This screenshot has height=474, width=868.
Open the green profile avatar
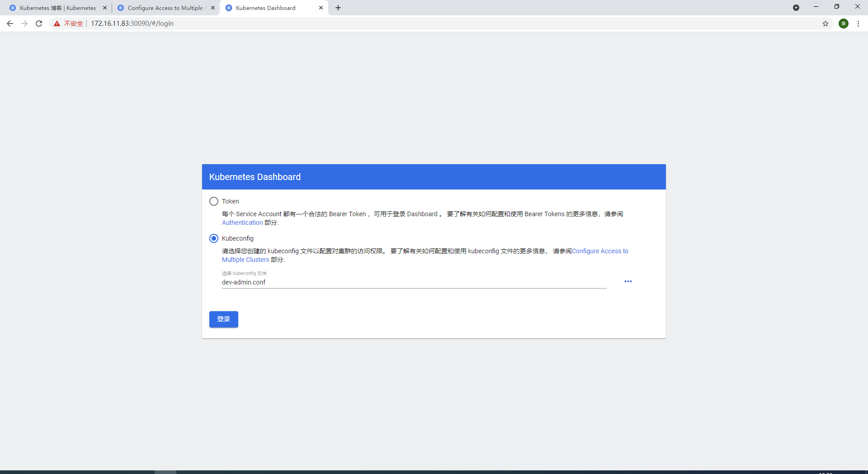tap(844, 24)
